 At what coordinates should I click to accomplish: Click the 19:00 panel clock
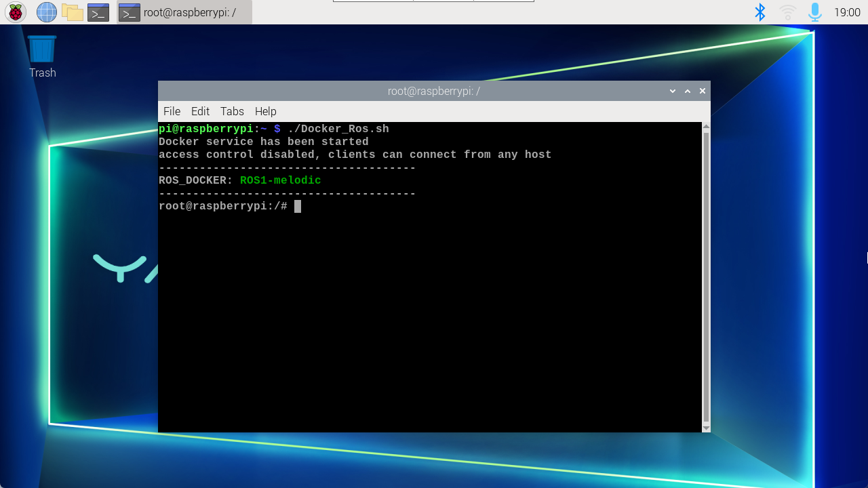click(x=847, y=12)
